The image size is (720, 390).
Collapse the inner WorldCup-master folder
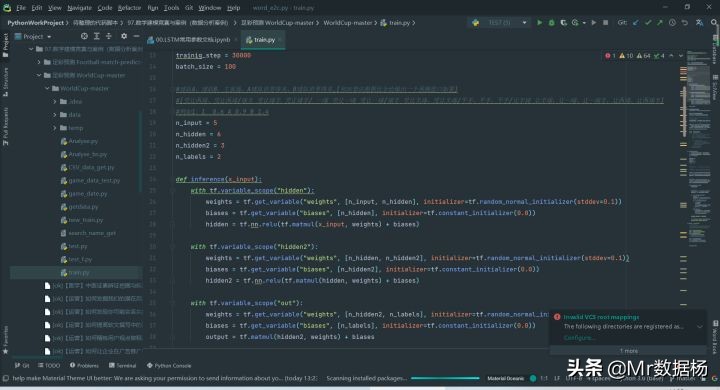click(47, 88)
